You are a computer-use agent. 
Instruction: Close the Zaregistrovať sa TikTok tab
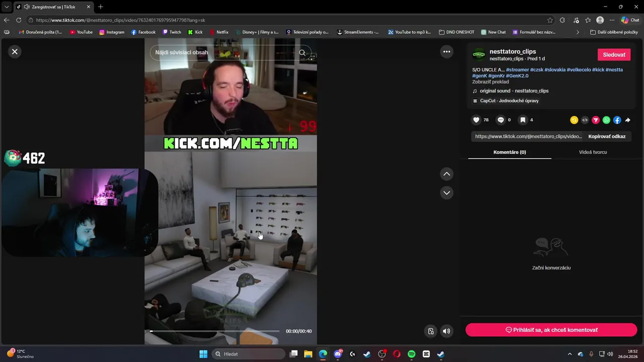tap(88, 7)
